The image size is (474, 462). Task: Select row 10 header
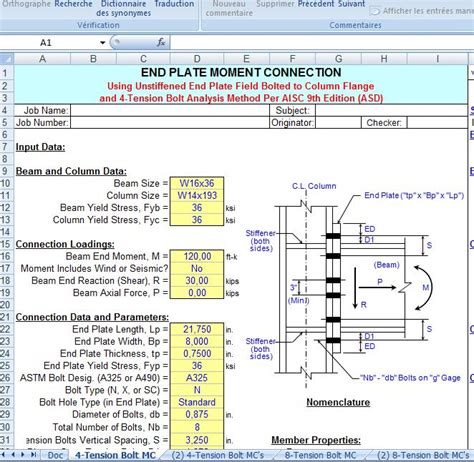[x=6, y=183]
